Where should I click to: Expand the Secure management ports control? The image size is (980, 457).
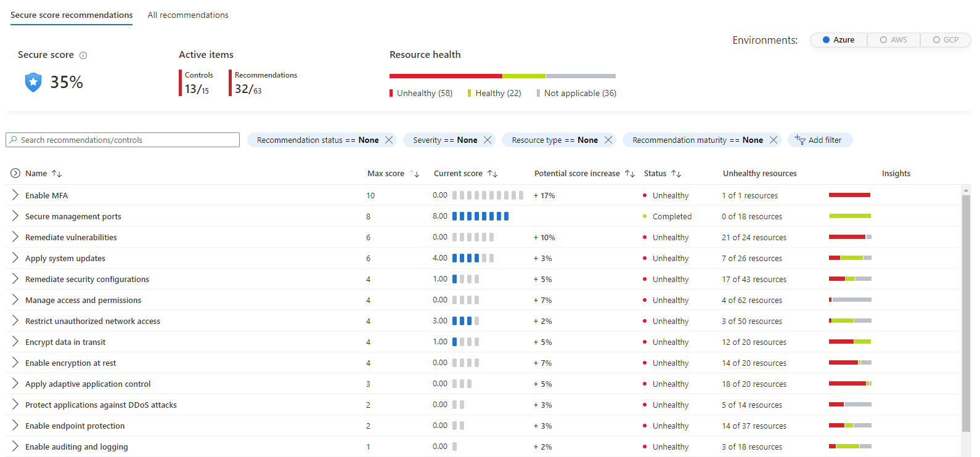pyautogui.click(x=15, y=216)
